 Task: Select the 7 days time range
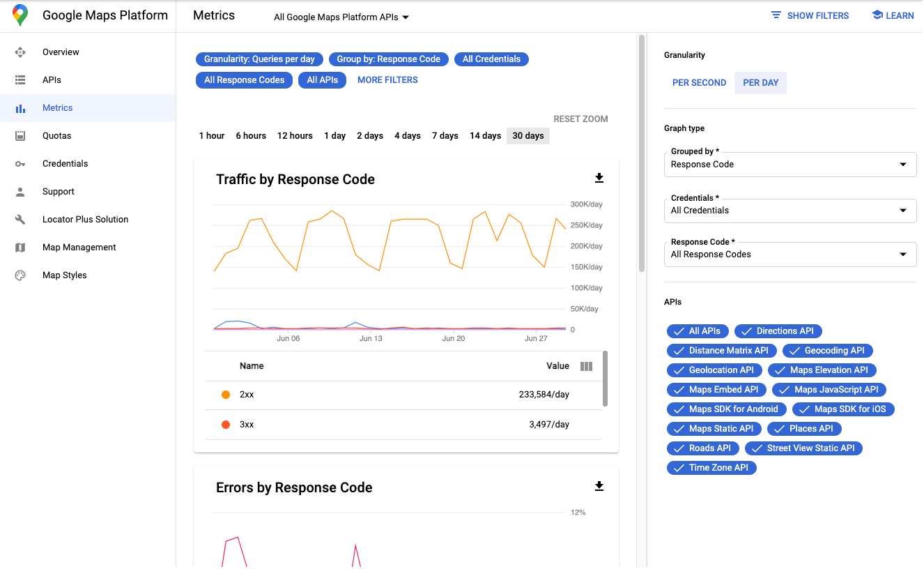click(x=445, y=135)
